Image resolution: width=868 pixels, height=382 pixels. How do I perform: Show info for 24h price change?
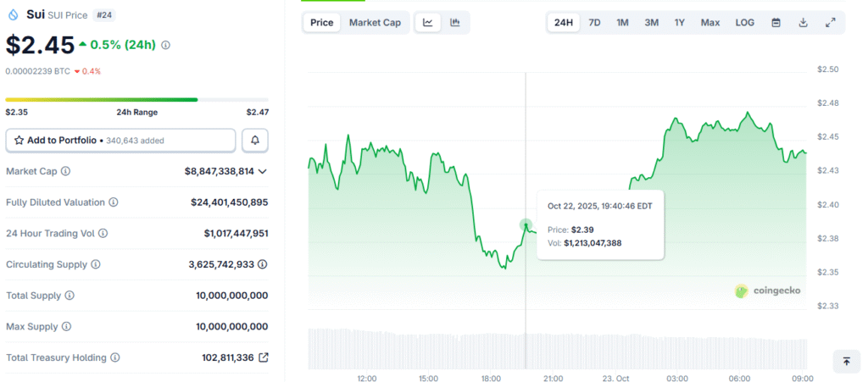(x=165, y=45)
